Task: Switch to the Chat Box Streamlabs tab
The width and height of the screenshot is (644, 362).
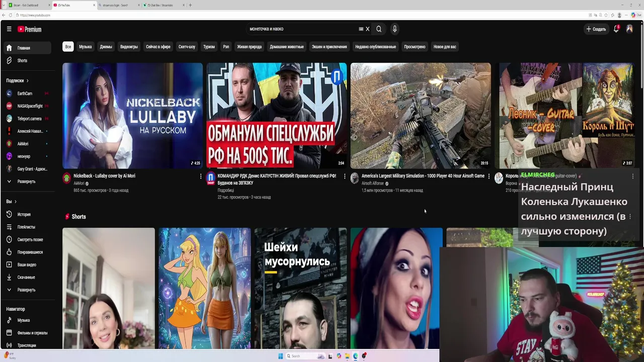Action: click(164, 5)
